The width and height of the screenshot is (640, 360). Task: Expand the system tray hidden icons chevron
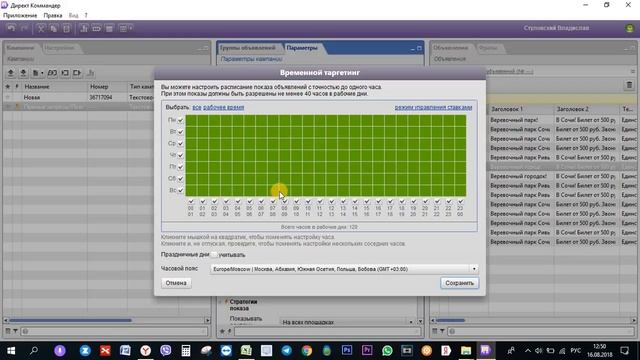(528, 351)
